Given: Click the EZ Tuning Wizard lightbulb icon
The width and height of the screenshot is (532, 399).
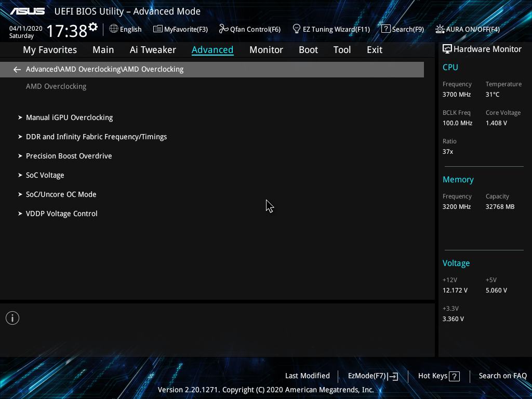Looking at the screenshot, I should click(x=297, y=29).
